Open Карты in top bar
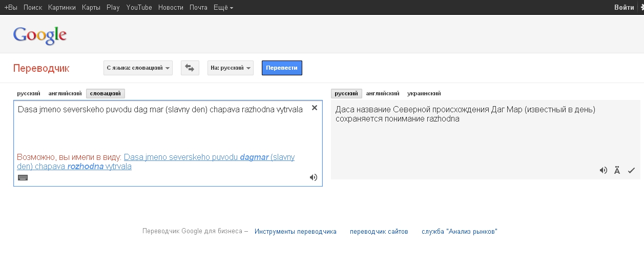The height and width of the screenshot is (264, 644). point(91,8)
